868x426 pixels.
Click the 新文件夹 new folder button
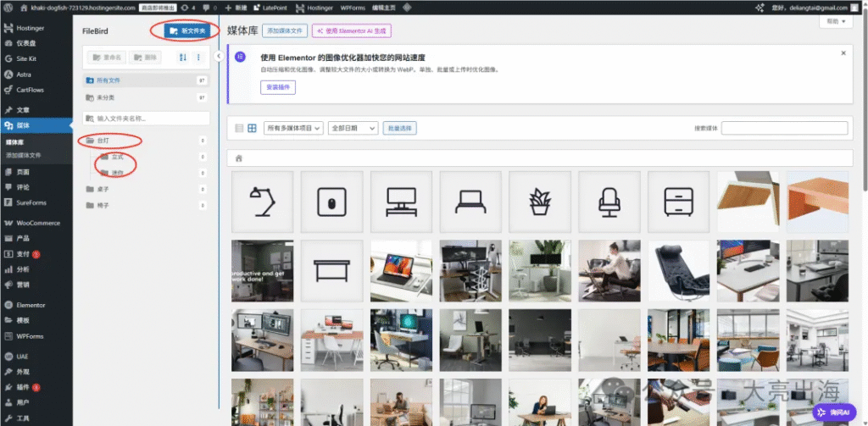pos(187,31)
